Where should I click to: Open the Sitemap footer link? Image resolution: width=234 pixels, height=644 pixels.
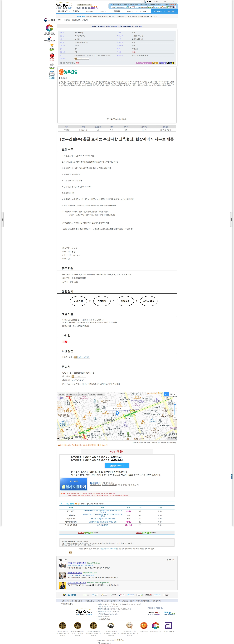coord(125,601)
